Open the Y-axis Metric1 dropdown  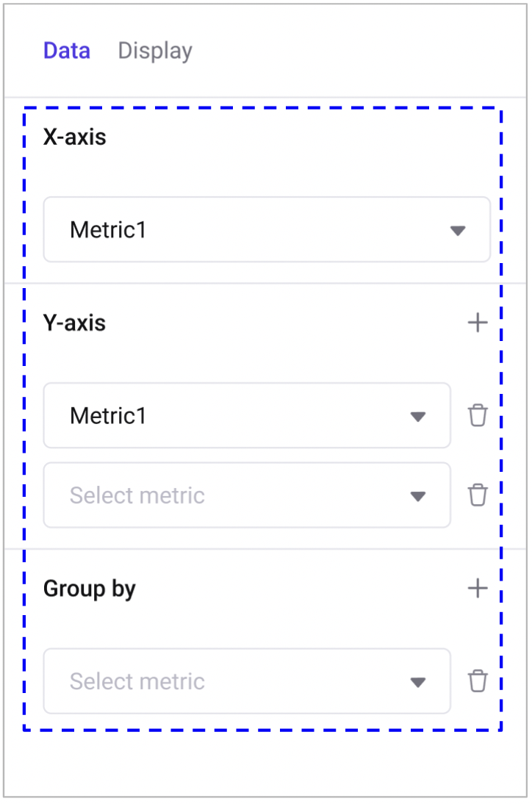click(246, 415)
